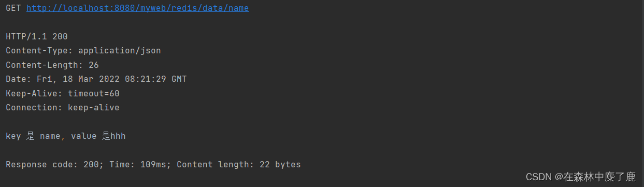The height and width of the screenshot is (187, 644).
Task: Click the Fri, 18 Mar 2022 date text
Action: 78,79
